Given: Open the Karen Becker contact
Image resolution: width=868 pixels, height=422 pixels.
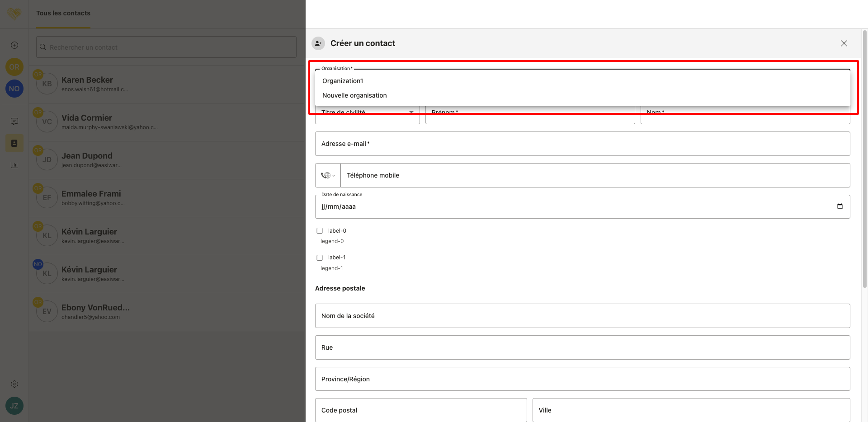Looking at the screenshot, I should tap(87, 84).
